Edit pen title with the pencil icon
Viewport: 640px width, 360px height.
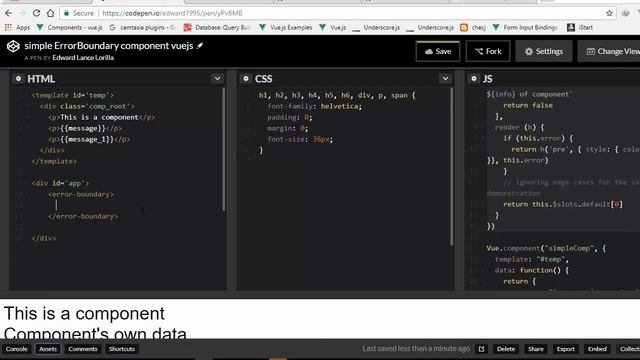pos(200,46)
